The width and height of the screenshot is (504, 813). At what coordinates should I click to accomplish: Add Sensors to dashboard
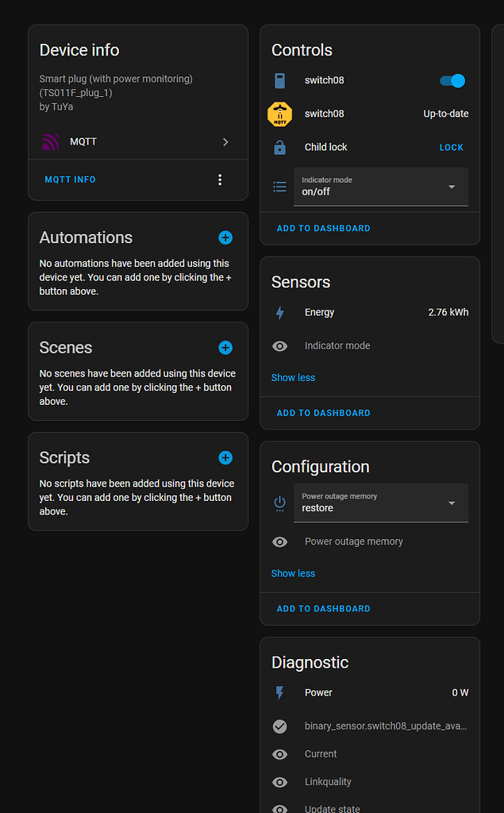(323, 413)
